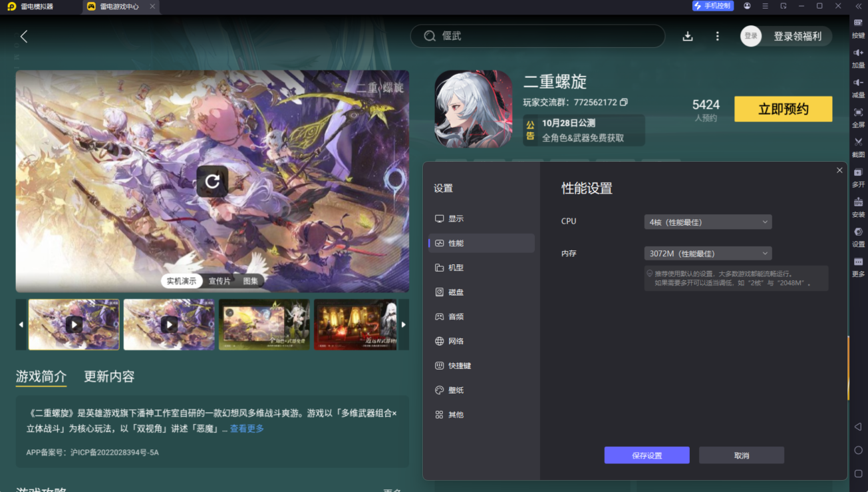Open the 10月28日公测 announcement banner
The width and height of the screenshot is (868, 492).
pos(584,130)
